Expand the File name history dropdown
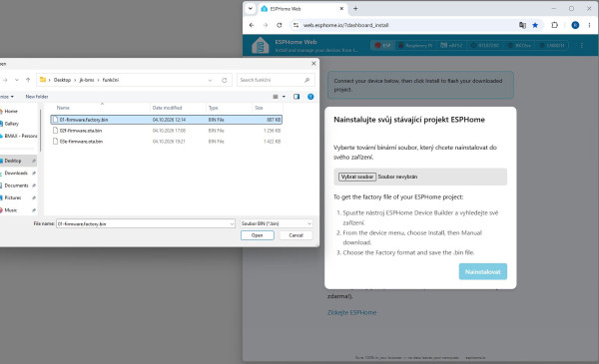Viewport: 599px width, 364px height. click(x=232, y=224)
